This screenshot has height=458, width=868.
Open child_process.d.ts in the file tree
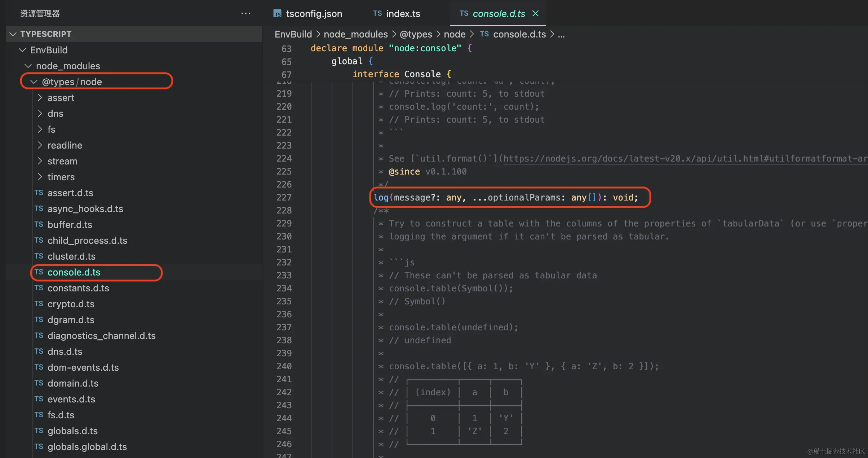(87, 241)
